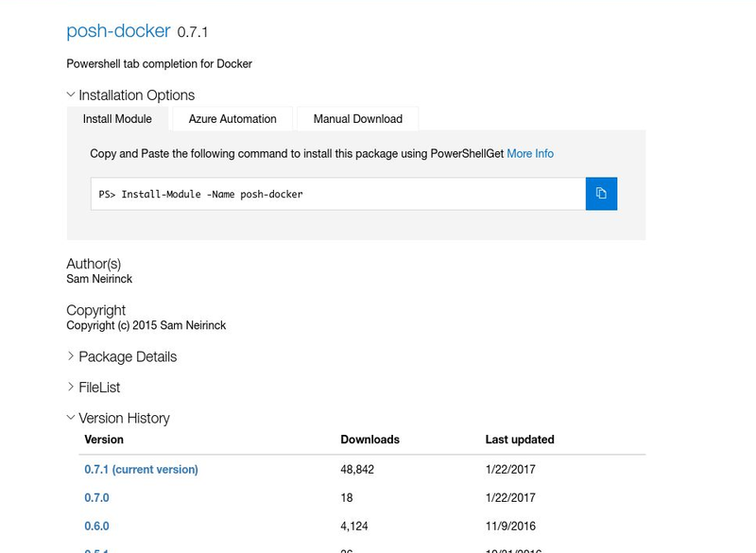
Task: Expand the FileList section
Action: 94,388
